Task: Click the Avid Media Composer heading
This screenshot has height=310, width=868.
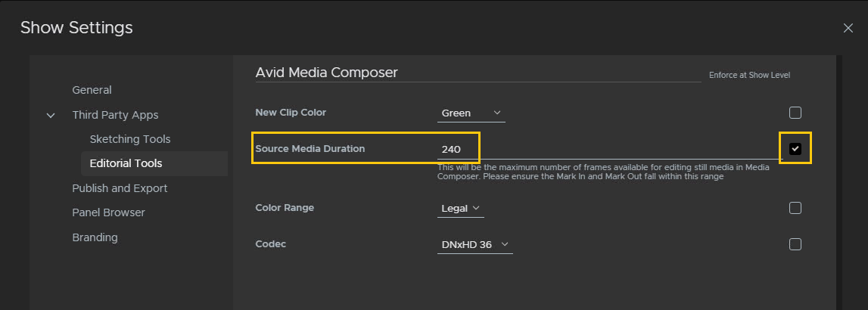Action: 327,73
